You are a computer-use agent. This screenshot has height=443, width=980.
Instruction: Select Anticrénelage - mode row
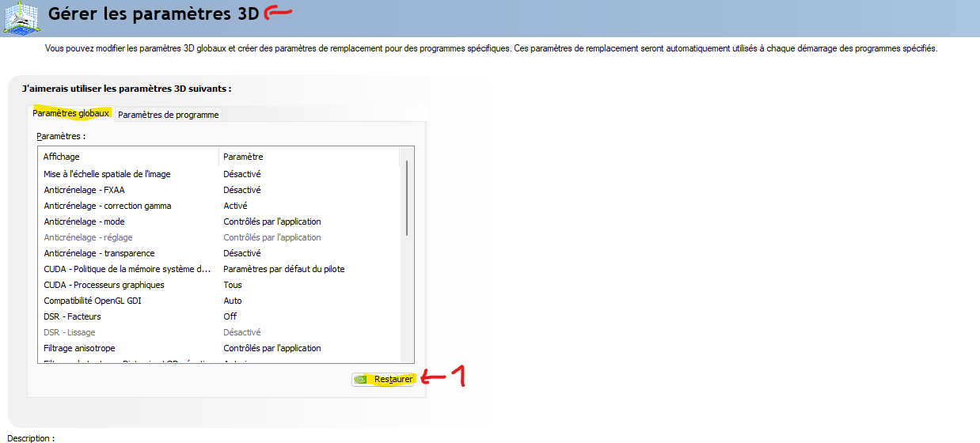tap(219, 221)
